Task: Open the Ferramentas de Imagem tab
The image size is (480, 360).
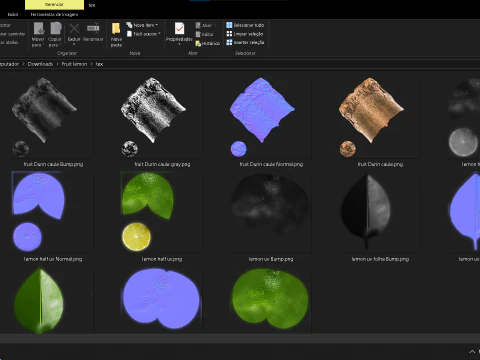Action: point(54,14)
